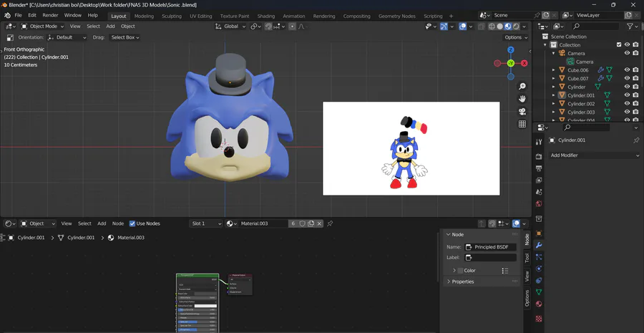Image resolution: width=644 pixels, height=333 pixels.
Task: Open the Material properties tab icon
Action: point(539,304)
